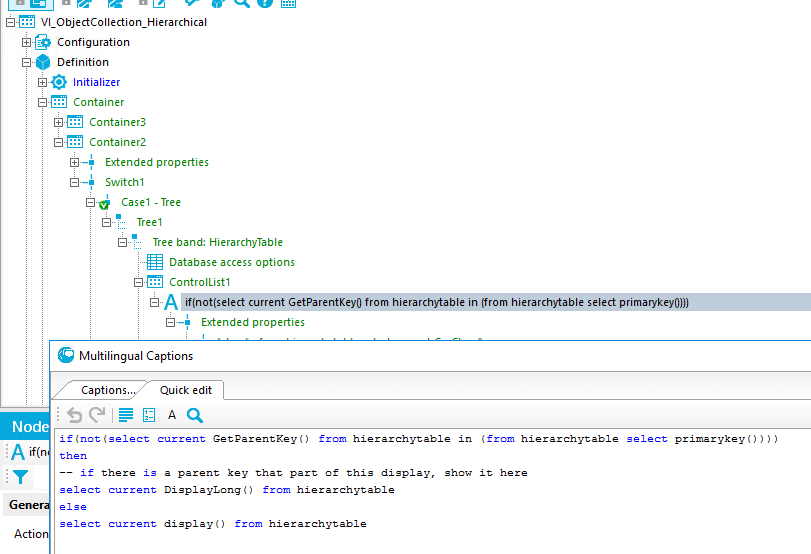Click the redo arrow in Quick edit toolbar
811x554 pixels.
tap(97, 414)
